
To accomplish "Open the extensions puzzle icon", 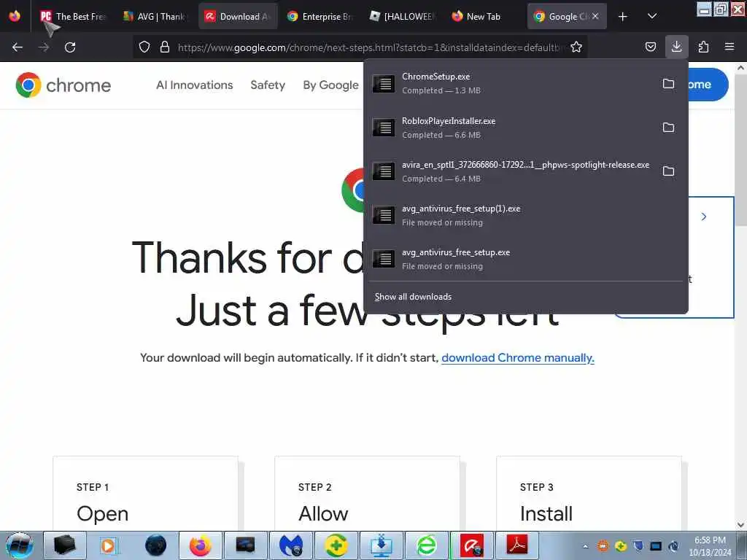I will pos(703,47).
